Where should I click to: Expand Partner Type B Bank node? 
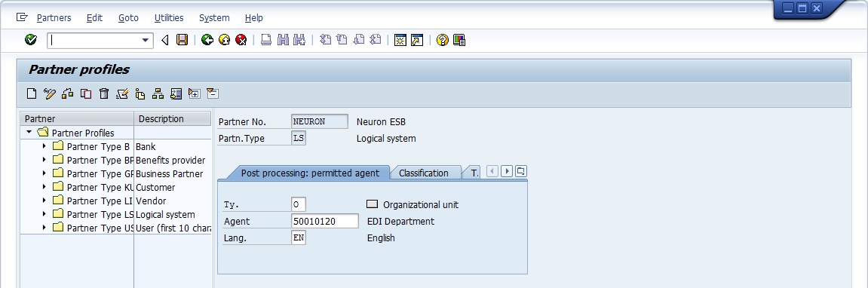tap(44, 146)
